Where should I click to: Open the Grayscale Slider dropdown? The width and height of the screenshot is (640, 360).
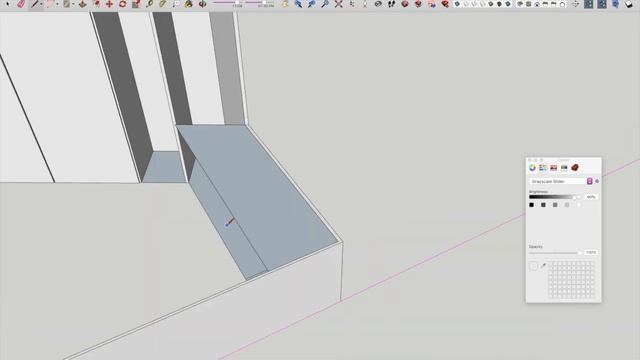tap(561, 181)
